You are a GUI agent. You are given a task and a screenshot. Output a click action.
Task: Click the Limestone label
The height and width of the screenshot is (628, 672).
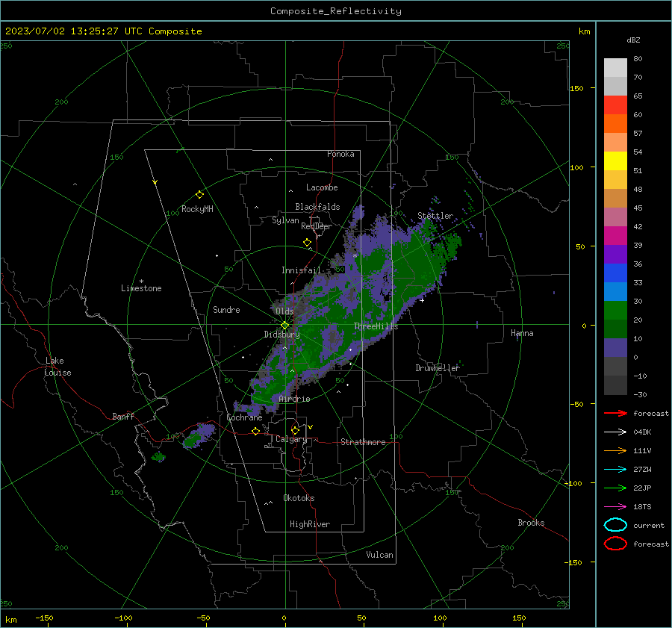tap(141, 288)
